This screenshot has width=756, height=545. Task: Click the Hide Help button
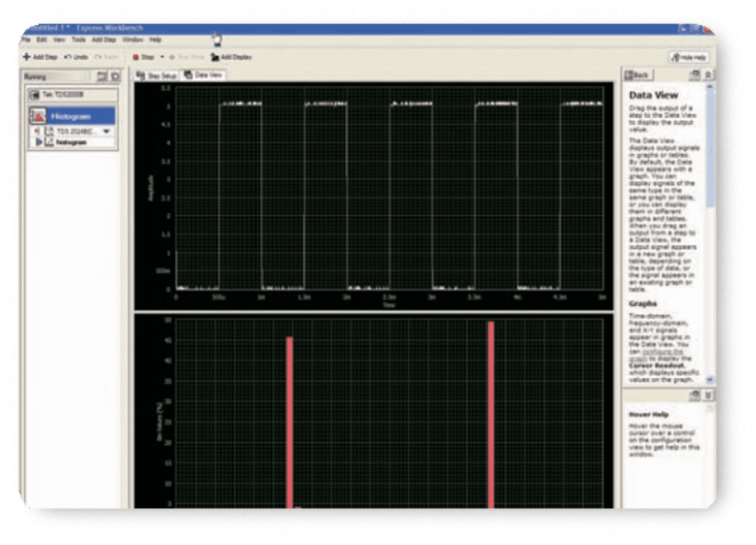[x=689, y=57]
